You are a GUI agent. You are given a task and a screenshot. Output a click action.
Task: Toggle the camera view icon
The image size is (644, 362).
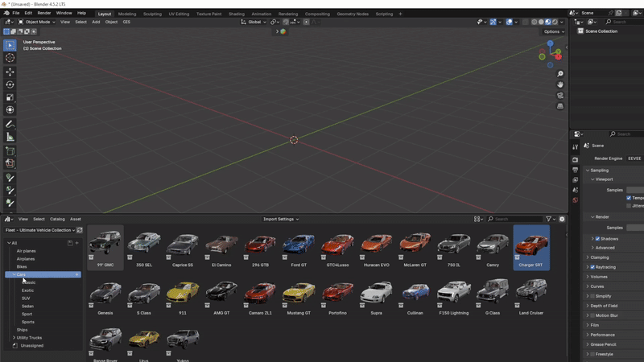(560, 95)
